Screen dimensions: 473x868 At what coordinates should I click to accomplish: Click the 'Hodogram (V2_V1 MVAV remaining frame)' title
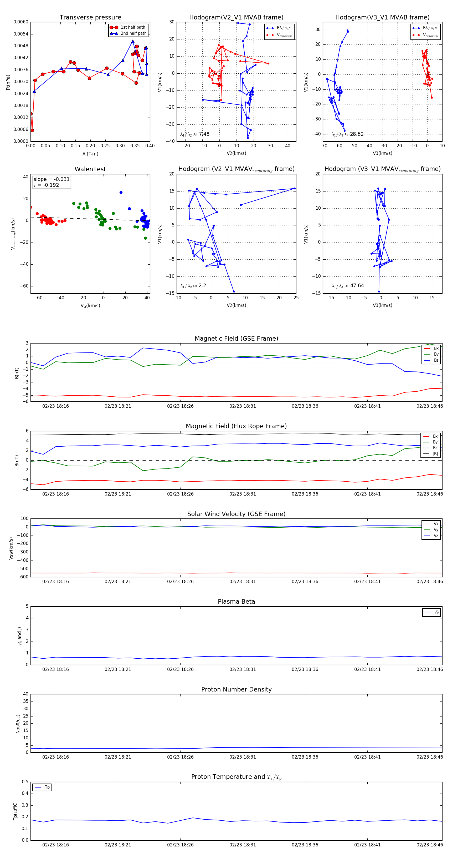point(236,169)
